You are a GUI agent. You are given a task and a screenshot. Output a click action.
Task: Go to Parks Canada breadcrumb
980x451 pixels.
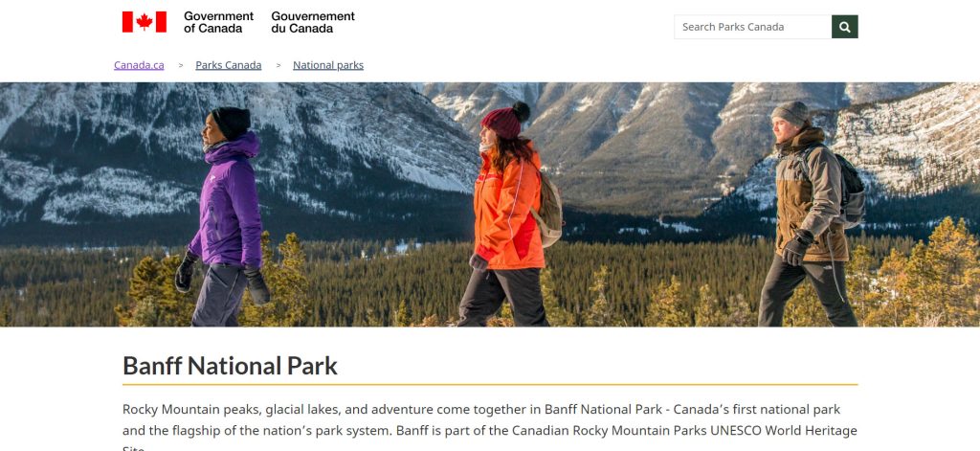228,65
